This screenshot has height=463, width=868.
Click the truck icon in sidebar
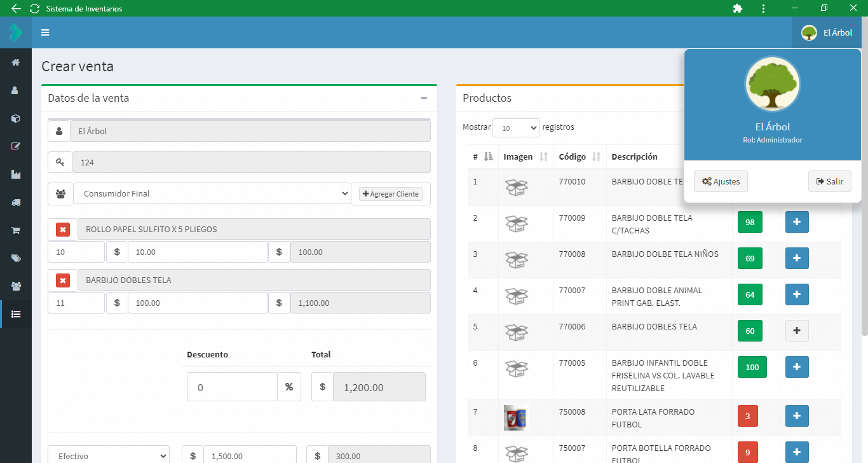[x=15, y=202]
